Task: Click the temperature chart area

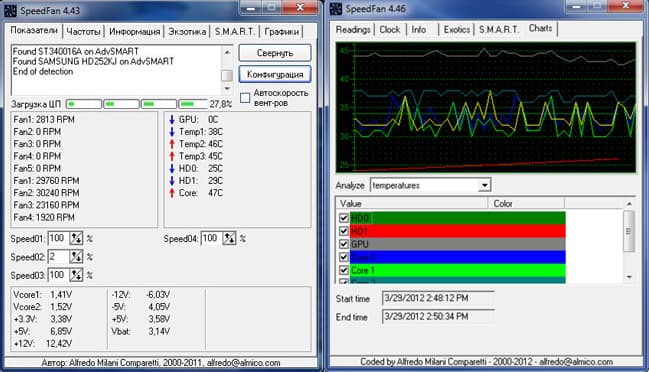Action: [x=486, y=107]
